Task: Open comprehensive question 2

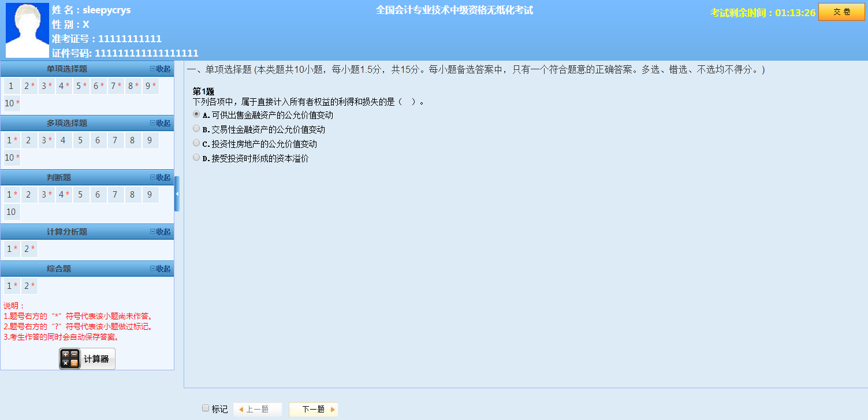Action: 29,285
